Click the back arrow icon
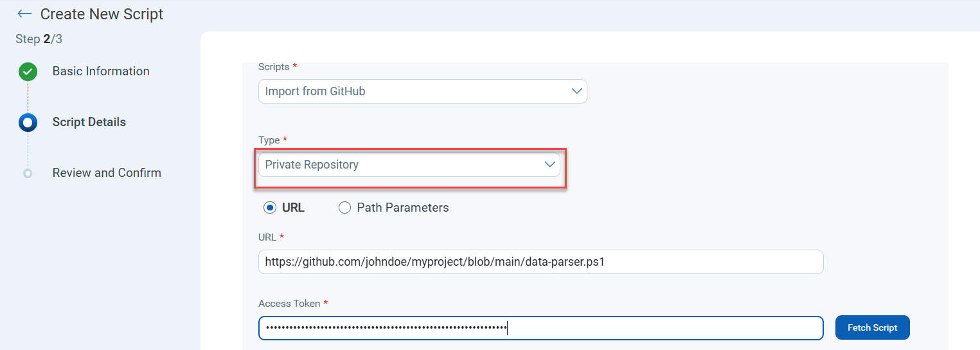Viewport: 980px width, 350px height. click(24, 14)
